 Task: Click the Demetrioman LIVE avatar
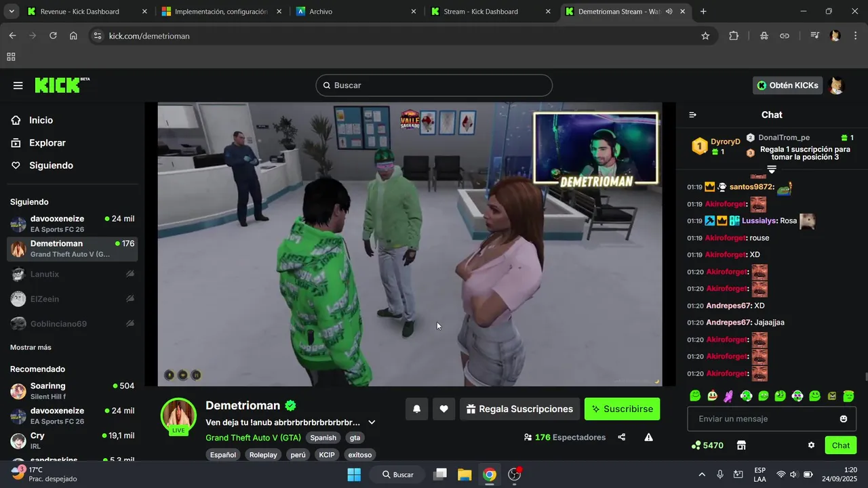tap(178, 415)
